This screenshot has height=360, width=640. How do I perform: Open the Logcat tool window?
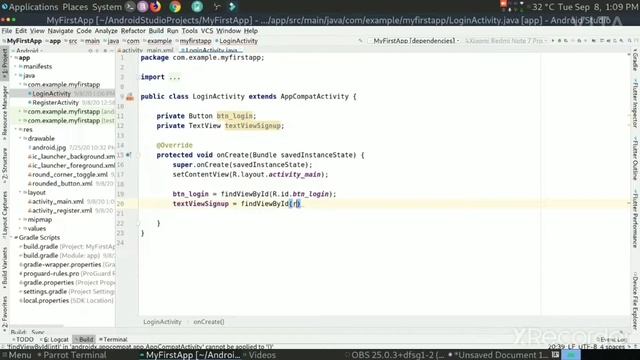click(x=54, y=340)
